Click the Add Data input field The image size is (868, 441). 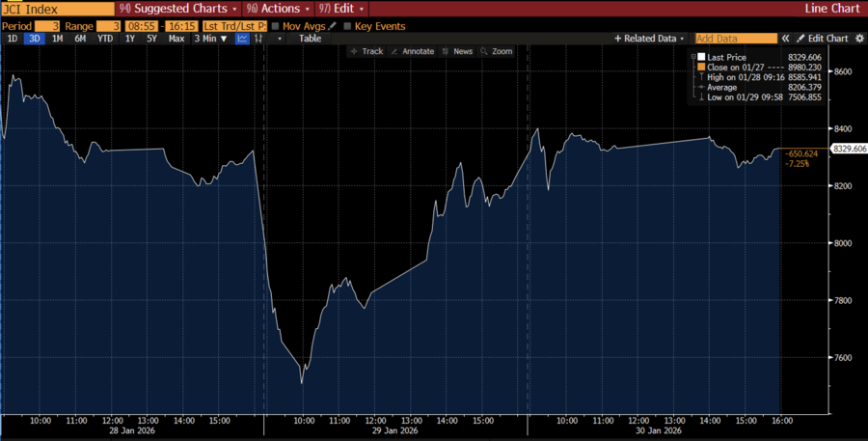[x=736, y=39]
